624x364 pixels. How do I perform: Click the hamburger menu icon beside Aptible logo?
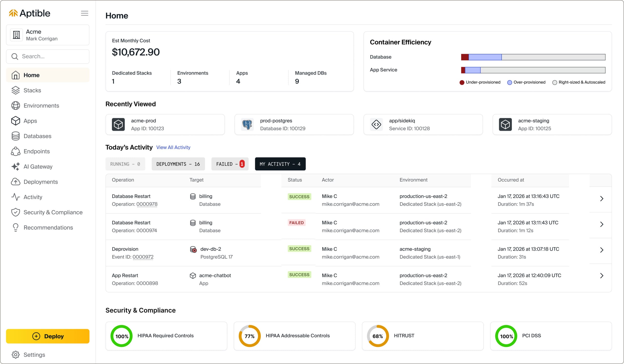(84, 13)
